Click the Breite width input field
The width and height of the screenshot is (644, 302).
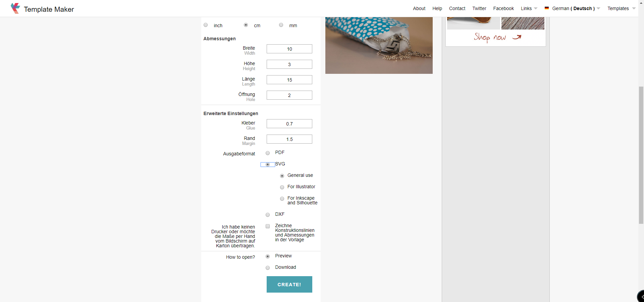pyautogui.click(x=289, y=49)
